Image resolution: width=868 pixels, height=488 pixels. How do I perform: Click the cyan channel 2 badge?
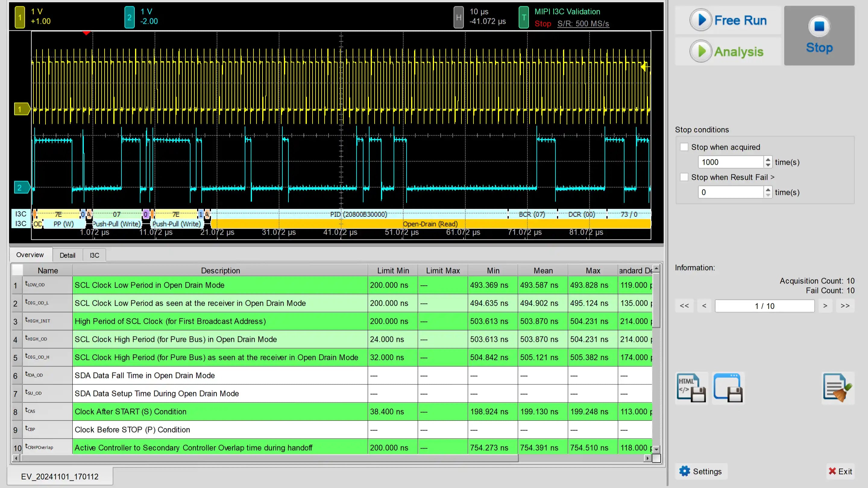click(x=129, y=17)
